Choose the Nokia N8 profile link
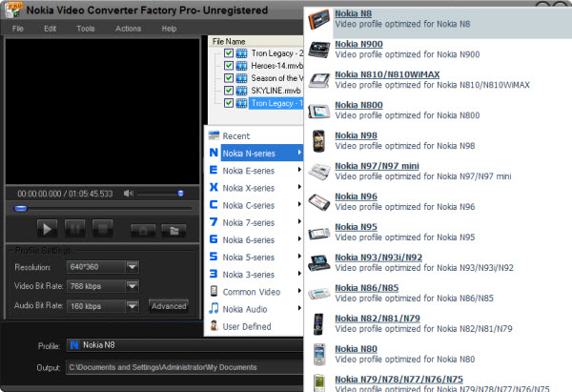 353,13
